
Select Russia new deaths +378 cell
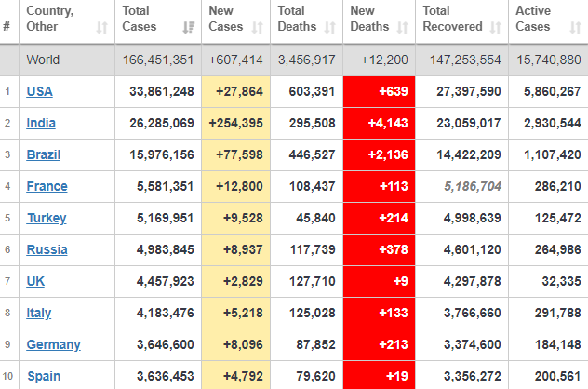(379, 249)
